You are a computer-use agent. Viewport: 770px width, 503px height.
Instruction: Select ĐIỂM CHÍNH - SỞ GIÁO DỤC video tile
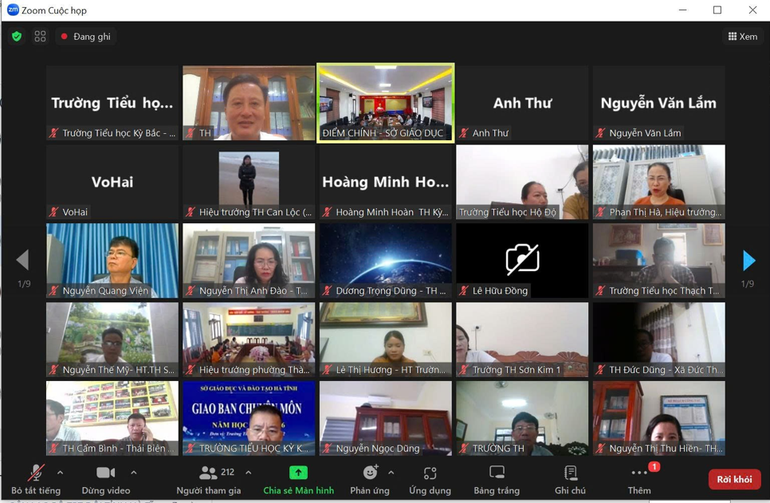pyautogui.click(x=385, y=103)
